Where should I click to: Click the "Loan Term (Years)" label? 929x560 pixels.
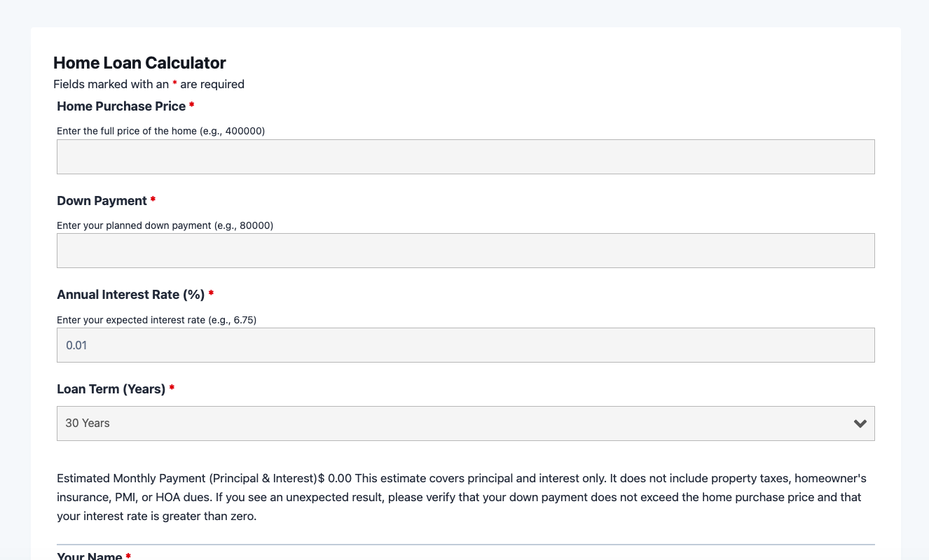tap(111, 389)
